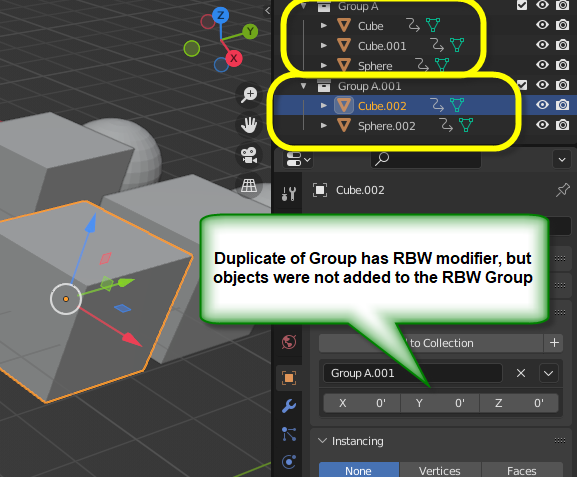Image resolution: width=577 pixels, height=477 pixels.
Task: Click the Z instance offset field
Action: 519,403
